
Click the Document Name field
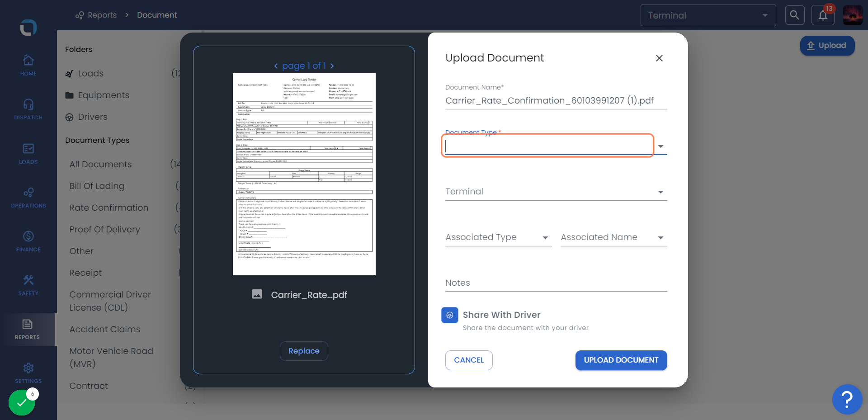556,100
